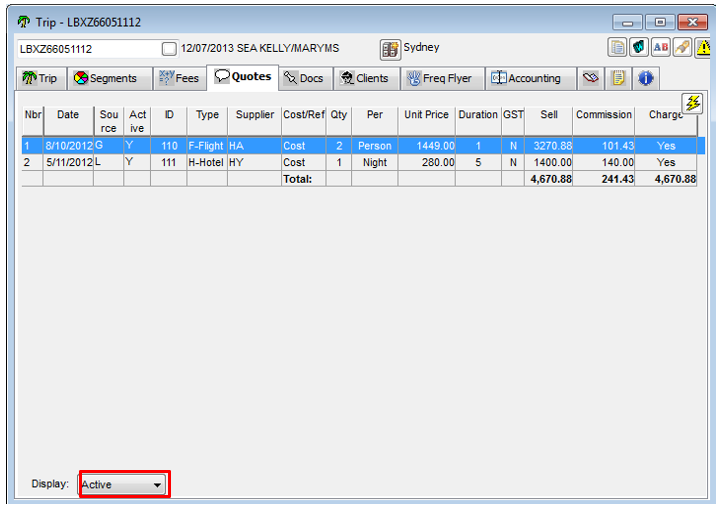Minimize the Trip window
723x508 pixels.
tap(627, 22)
